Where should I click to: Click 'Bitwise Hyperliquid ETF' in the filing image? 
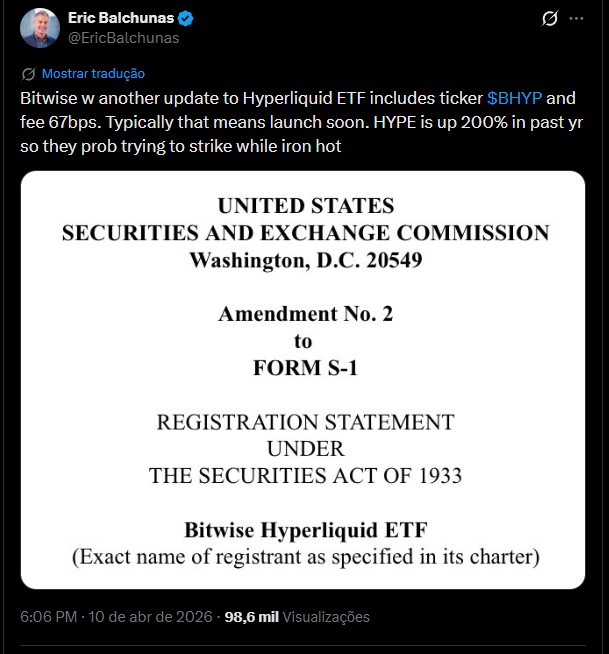[305, 530]
